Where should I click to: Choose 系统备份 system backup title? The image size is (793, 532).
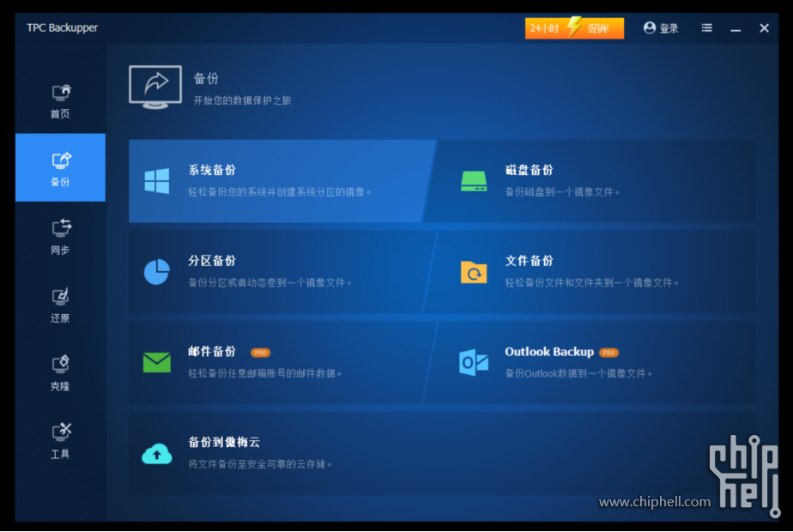pyautogui.click(x=212, y=170)
